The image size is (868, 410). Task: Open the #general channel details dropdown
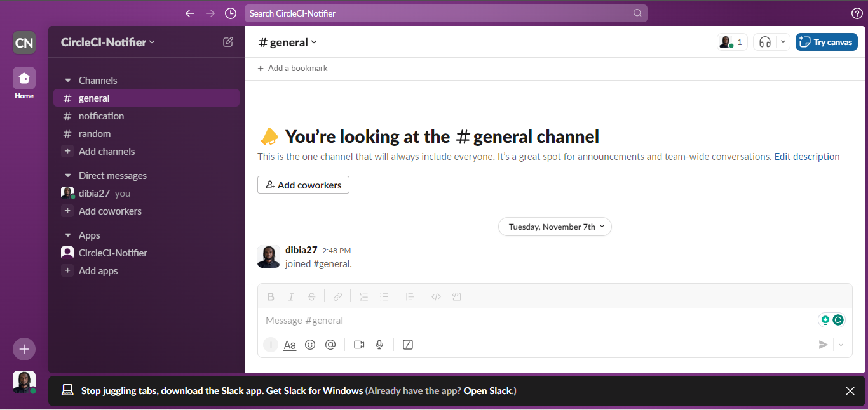pyautogui.click(x=287, y=42)
